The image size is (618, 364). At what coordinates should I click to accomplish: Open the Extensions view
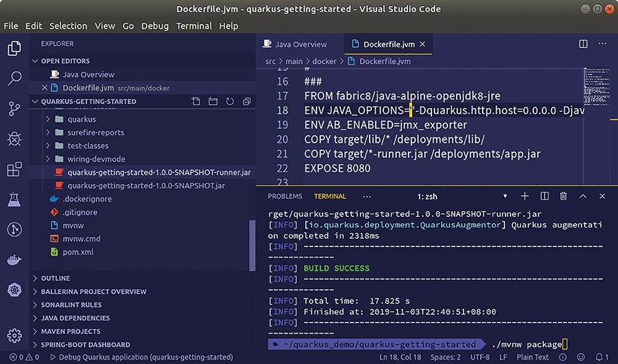pos(14,169)
